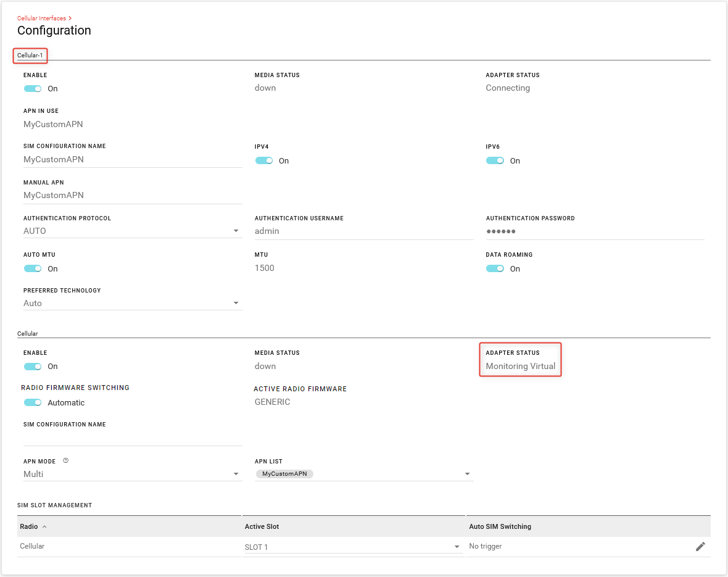Click the Configuration page title
728x577 pixels.
[x=54, y=30]
